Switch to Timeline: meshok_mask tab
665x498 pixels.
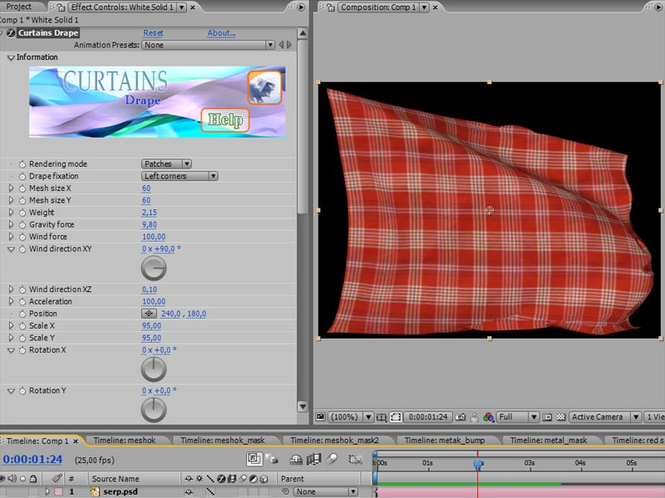pyautogui.click(x=222, y=441)
